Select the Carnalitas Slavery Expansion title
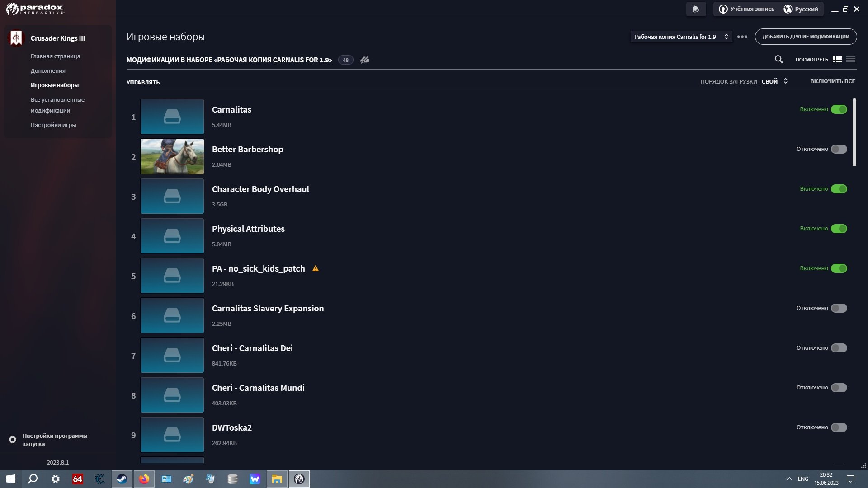868x488 pixels. [268, 308]
